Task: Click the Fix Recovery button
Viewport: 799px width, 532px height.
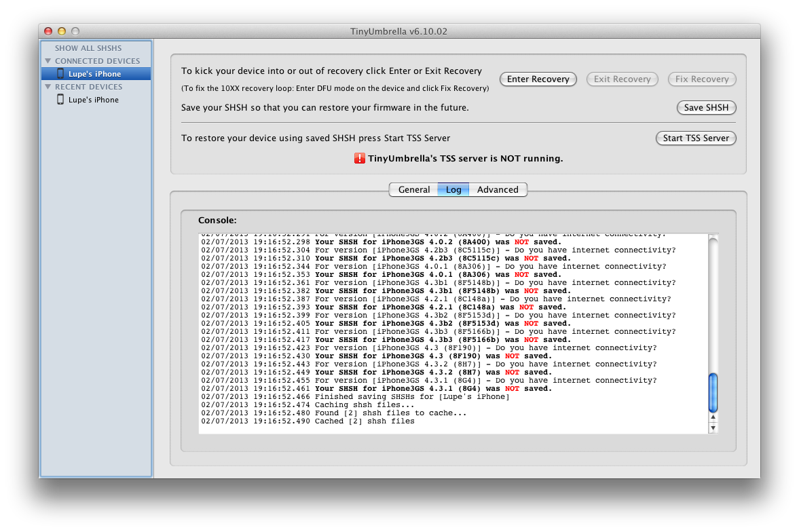Action: tap(702, 79)
